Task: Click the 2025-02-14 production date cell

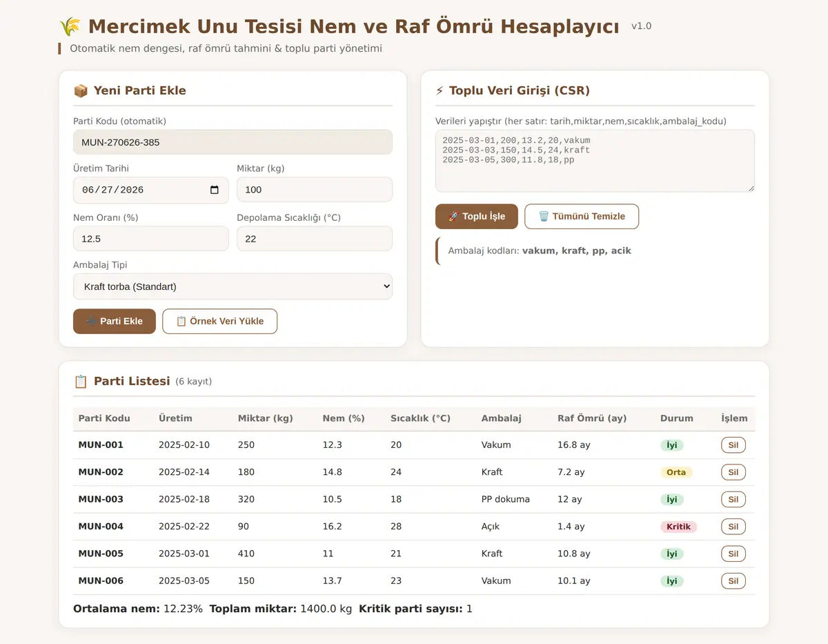Action: click(x=184, y=472)
